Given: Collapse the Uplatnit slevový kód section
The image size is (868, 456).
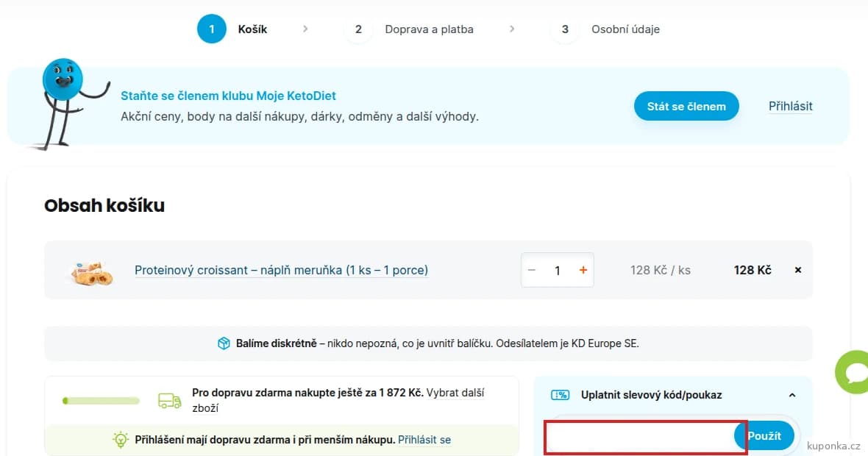Looking at the screenshot, I should coord(792,395).
